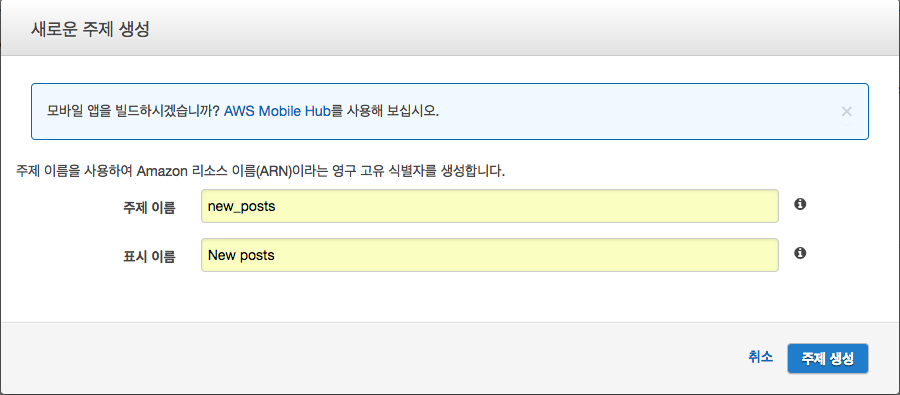Open the AWS Mobile Hub link

pos(277,111)
